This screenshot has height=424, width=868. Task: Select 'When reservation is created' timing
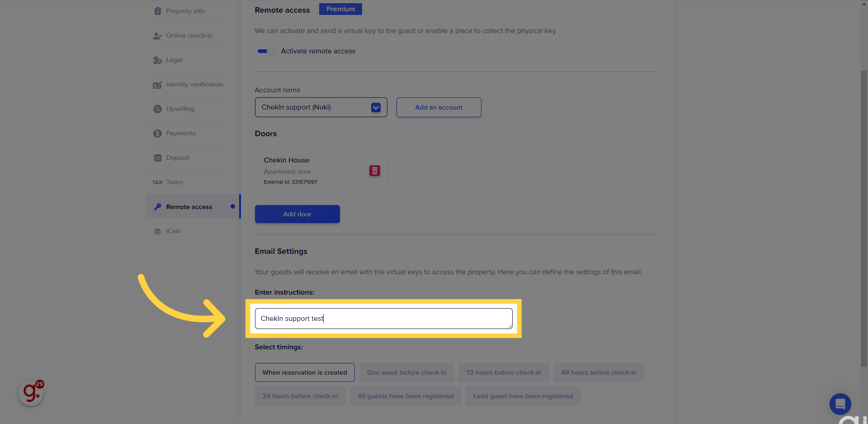305,372
